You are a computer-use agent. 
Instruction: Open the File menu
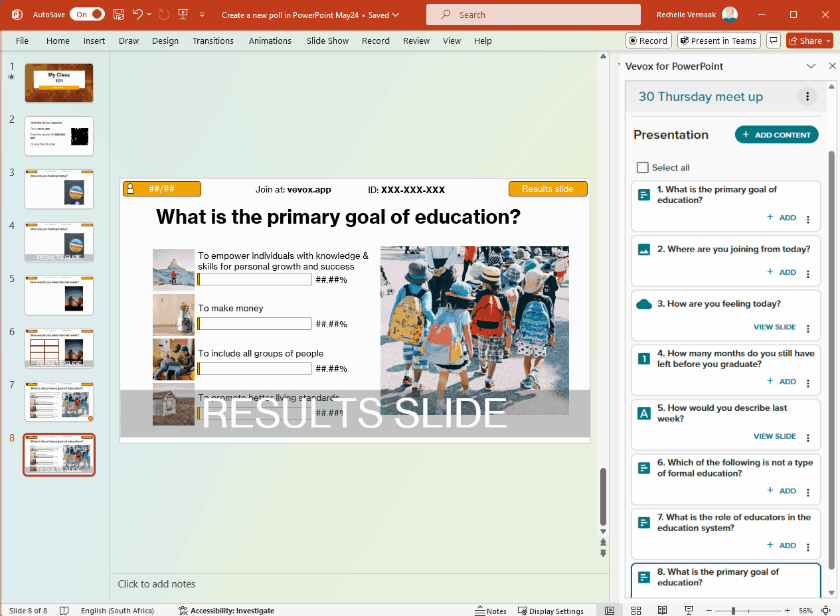(x=22, y=40)
